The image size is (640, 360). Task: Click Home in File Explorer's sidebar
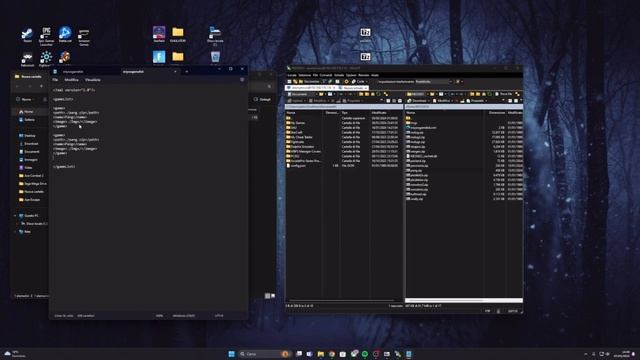pyautogui.click(x=29, y=111)
